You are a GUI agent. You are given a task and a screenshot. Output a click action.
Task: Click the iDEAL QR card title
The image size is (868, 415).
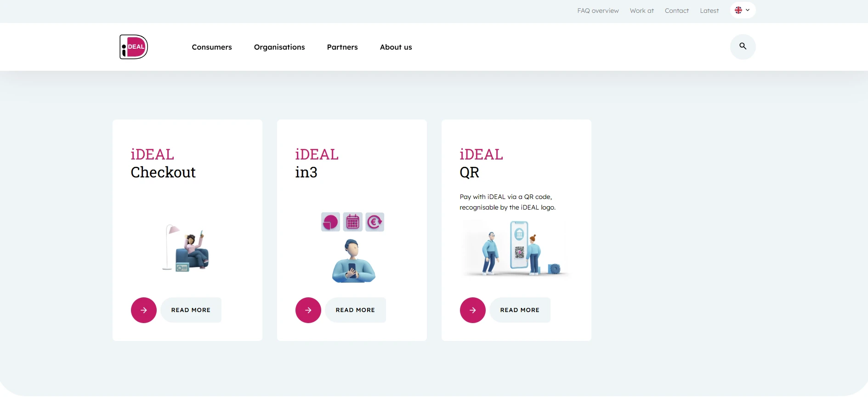point(481,163)
